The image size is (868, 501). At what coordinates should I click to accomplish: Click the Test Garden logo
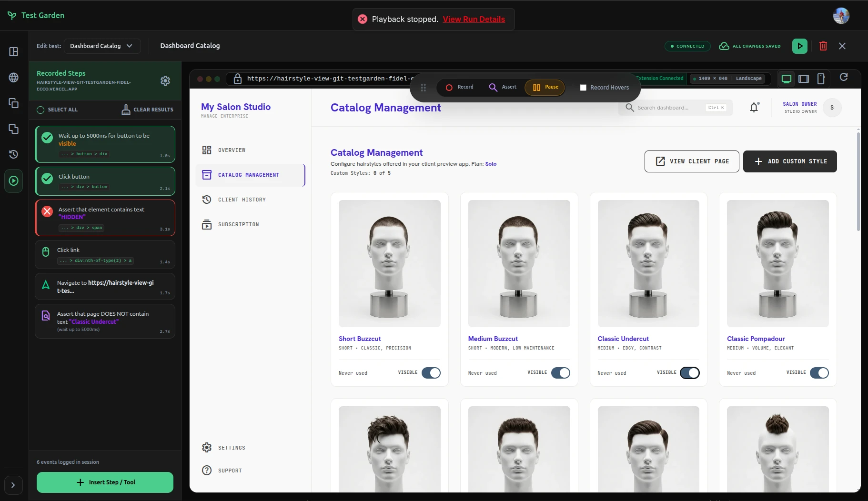click(36, 15)
